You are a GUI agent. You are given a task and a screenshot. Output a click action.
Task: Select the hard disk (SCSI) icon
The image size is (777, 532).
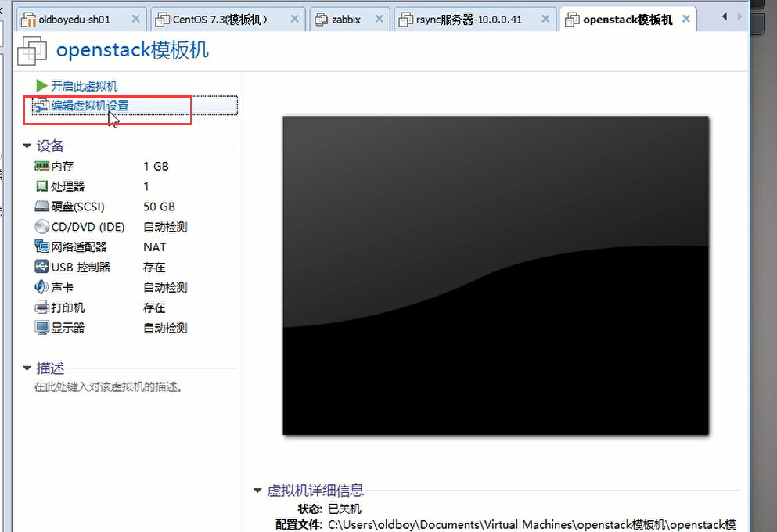(42, 207)
